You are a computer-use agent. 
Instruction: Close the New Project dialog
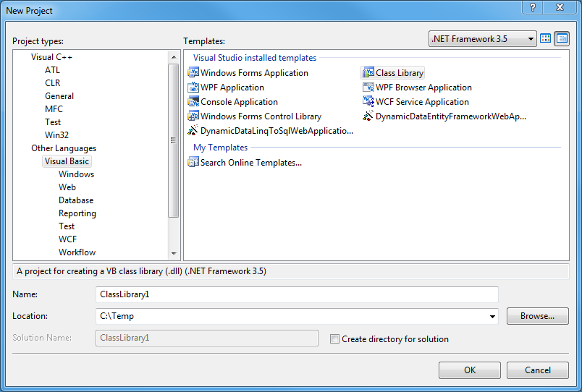coord(560,7)
